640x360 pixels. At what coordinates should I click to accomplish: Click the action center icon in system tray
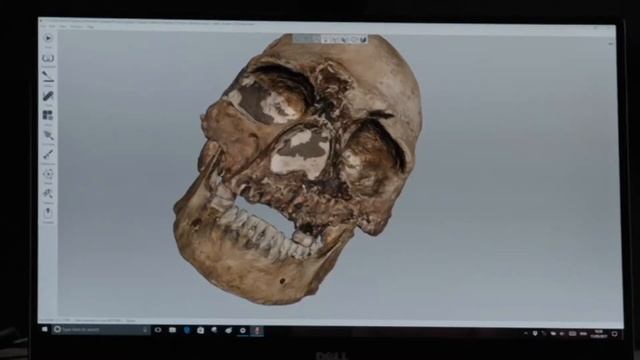pos(614,334)
